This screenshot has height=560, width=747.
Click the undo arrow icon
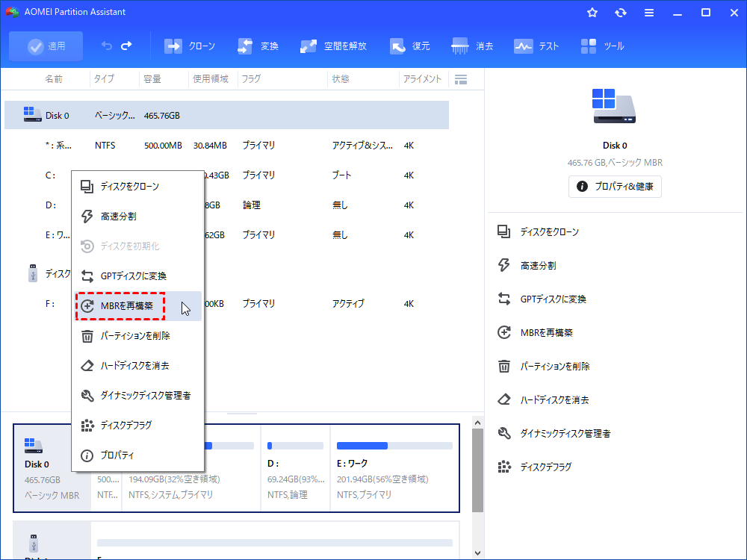[x=106, y=46]
